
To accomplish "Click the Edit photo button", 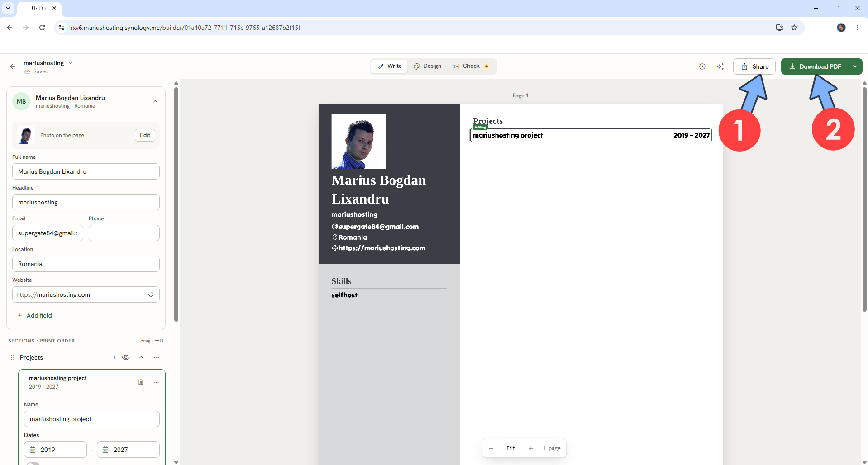I will [145, 135].
